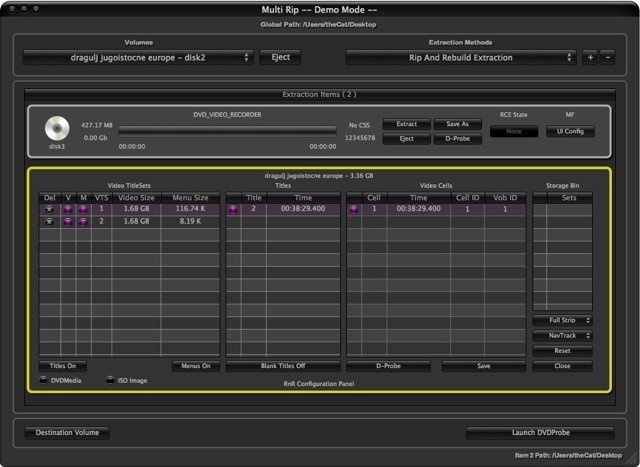Toggle the purple indicator for Cell 1
Viewport: 640px width, 467px height.
point(353,209)
